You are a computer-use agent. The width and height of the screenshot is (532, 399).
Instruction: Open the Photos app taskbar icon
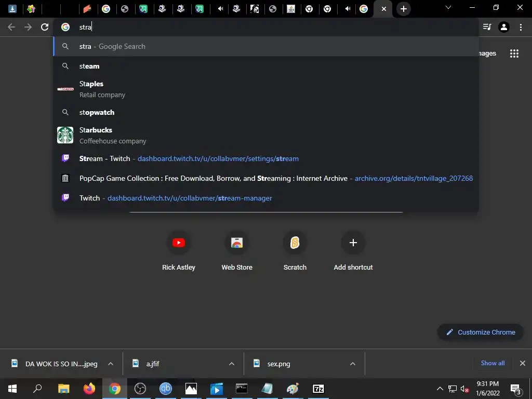pyautogui.click(x=191, y=389)
